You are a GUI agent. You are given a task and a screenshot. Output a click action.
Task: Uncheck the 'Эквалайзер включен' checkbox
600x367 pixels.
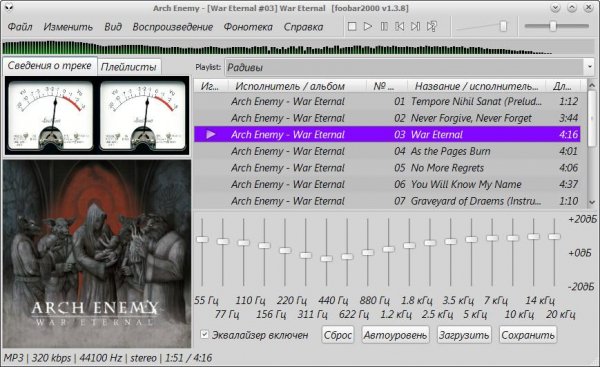click(x=204, y=334)
